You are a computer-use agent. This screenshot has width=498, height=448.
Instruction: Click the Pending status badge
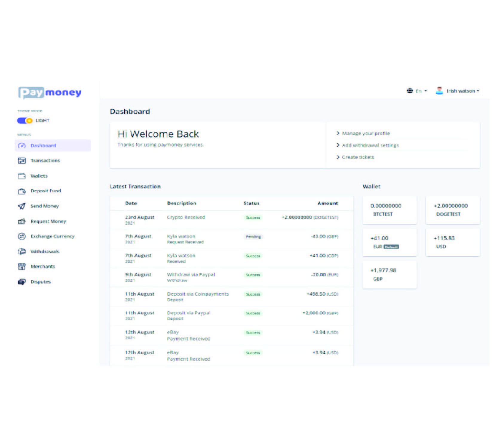point(253,237)
